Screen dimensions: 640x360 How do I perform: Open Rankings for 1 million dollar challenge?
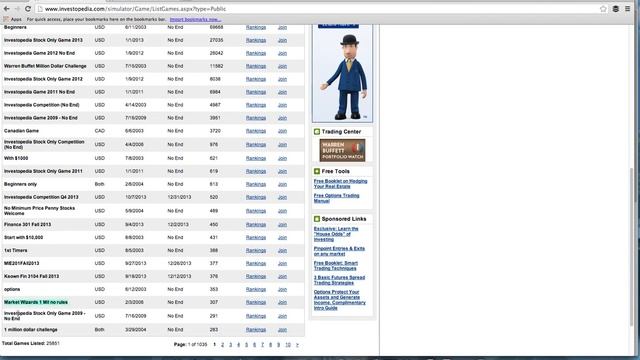tap(256, 330)
